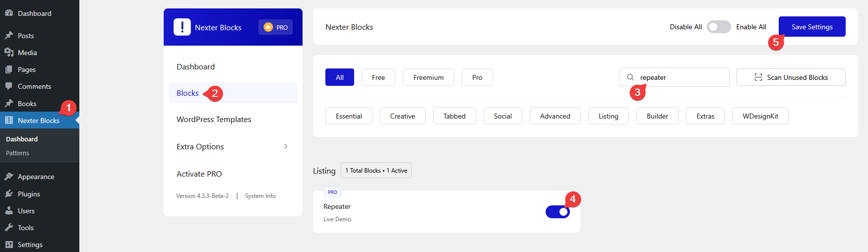Screen dimensions: 868x252
Task: Click the Tools wrench icon
Action: (9, 227)
